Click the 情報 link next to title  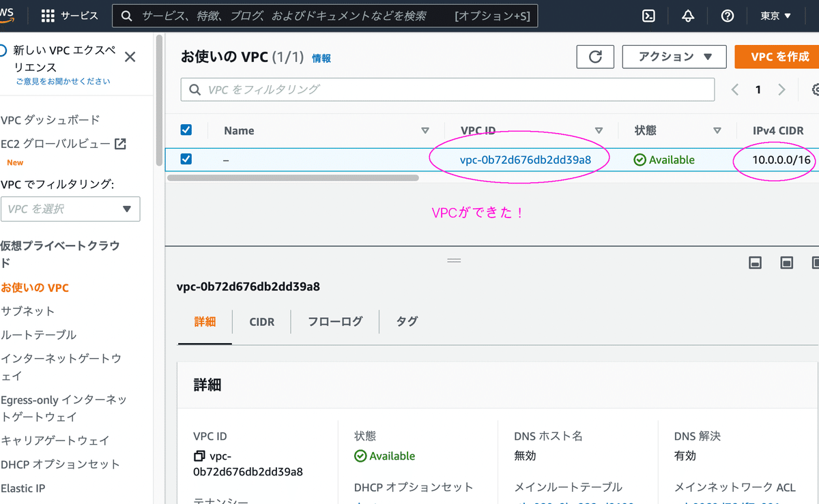(x=321, y=59)
